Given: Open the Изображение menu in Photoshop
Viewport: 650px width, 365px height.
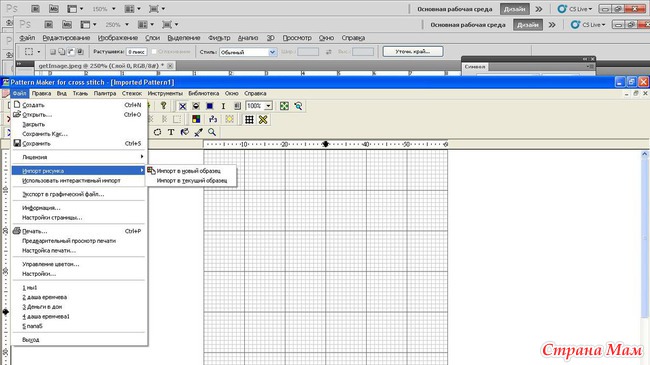Looking at the screenshot, I should (118, 38).
